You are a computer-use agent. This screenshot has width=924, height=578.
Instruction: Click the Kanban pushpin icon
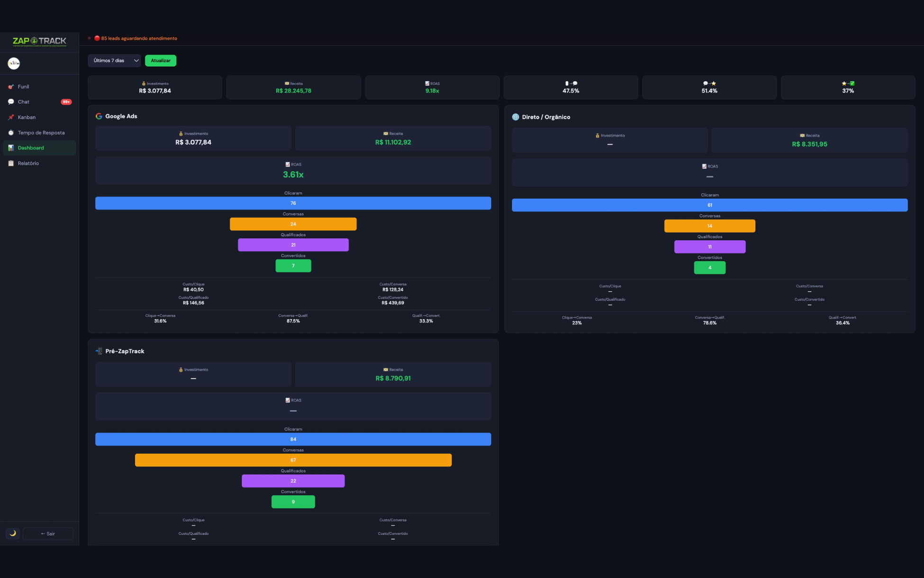pos(10,117)
